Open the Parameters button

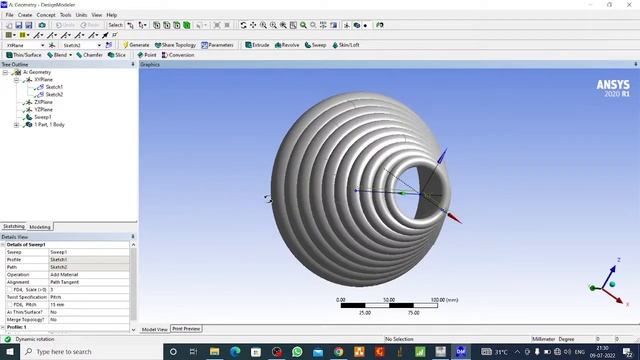[218, 45]
